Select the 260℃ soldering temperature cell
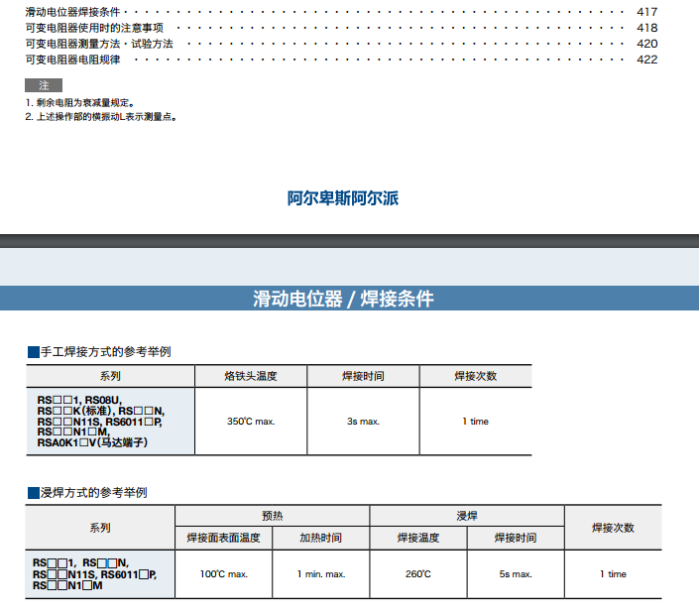The width and height of the screenshot is (699, 616). coord(417,574)
